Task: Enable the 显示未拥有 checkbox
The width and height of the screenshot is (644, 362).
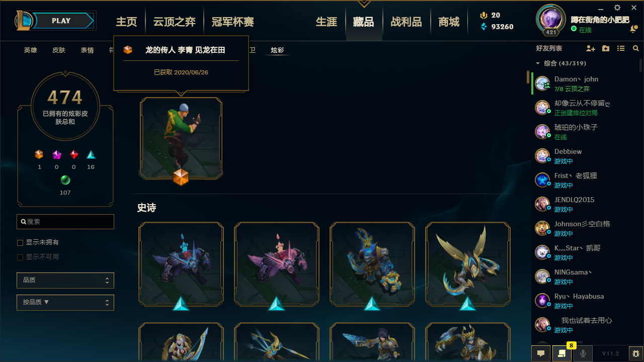Action: [20, 242]
